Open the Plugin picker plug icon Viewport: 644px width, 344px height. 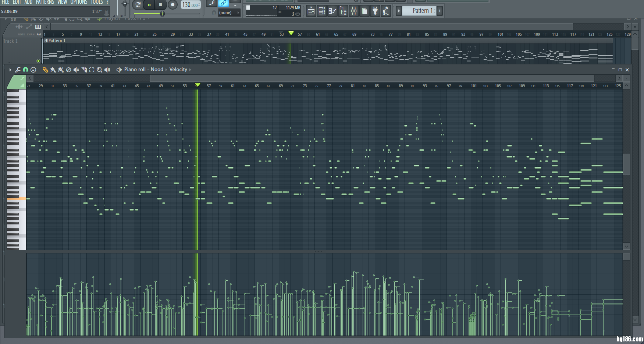[x=375, y=11]
